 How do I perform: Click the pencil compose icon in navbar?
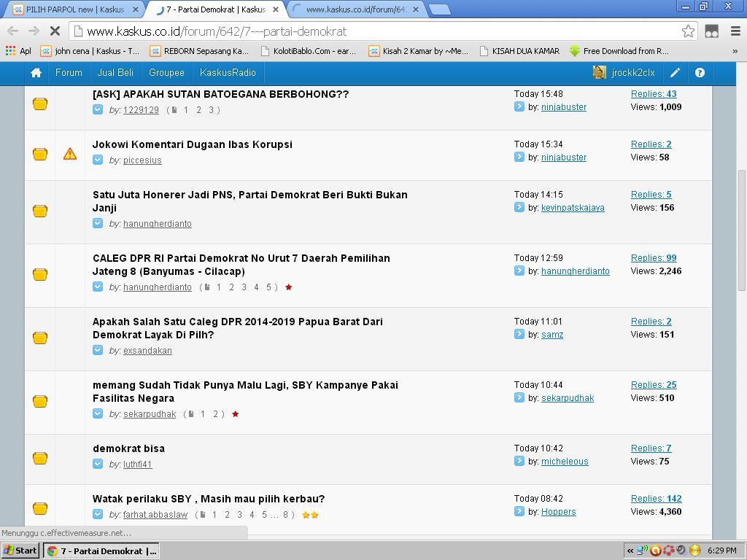click(676, 73)
